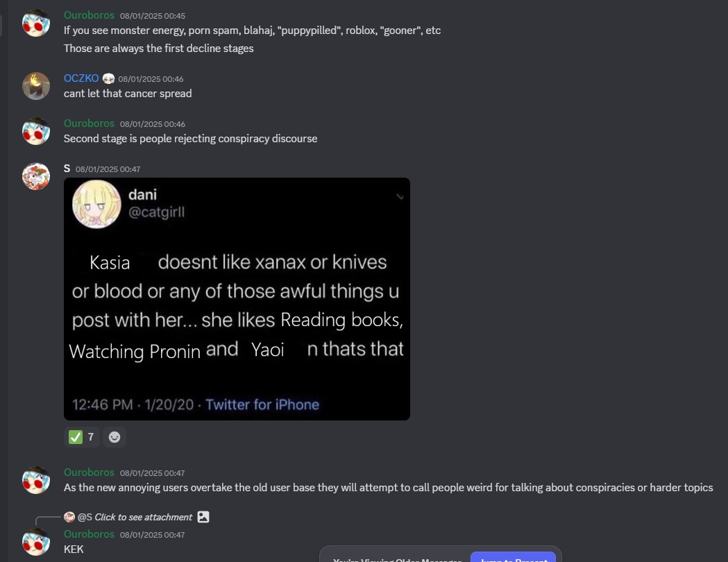Open the dani tweet image attachment

[237, 298]
